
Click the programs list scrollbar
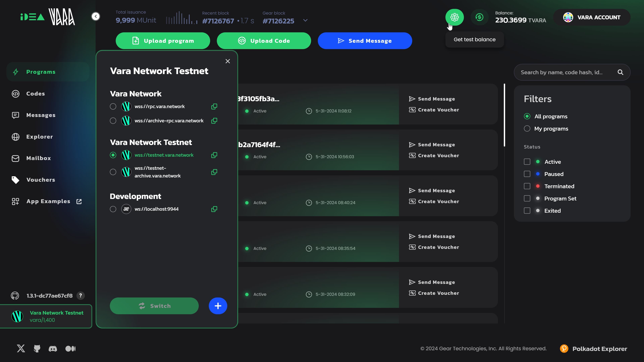coord(504,115)
